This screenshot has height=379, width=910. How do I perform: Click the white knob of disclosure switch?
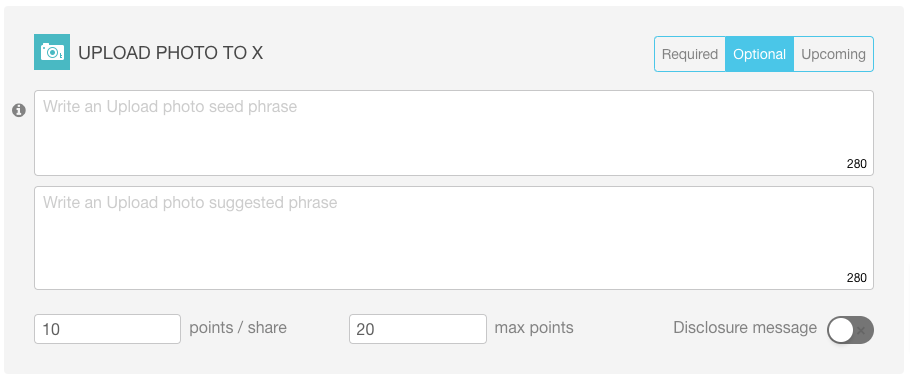(x=840, y=330)
